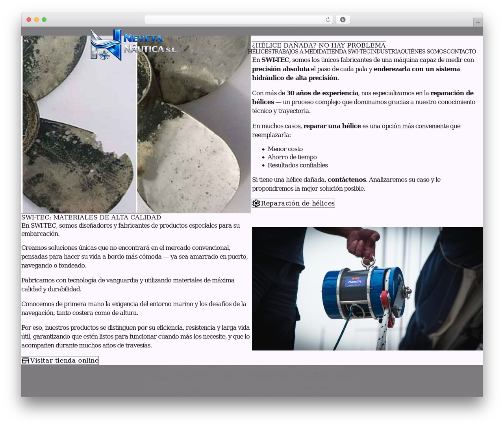The width and height of the screenshot is (504, 427).
Task: Click the bold text '30 años de experiencia'
Action: click(322, 93)
